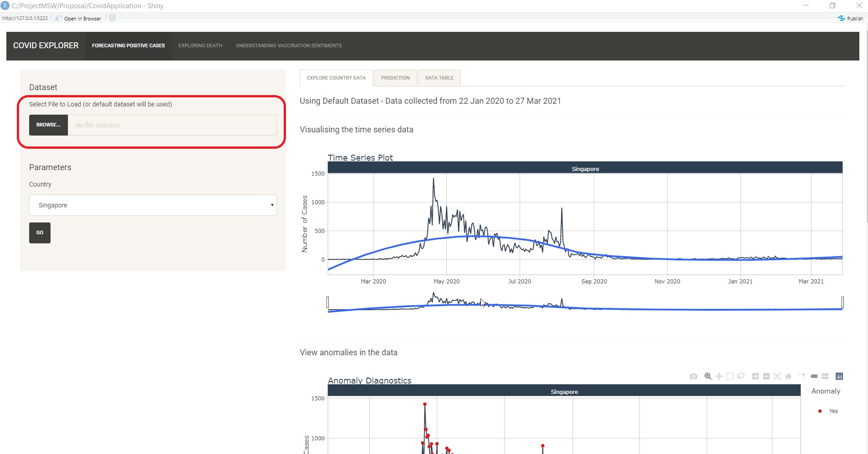This screenshot has height=454, width=868.
Task: Toggle spike lines in plot toolbar
Action: [x=802, y=376]
